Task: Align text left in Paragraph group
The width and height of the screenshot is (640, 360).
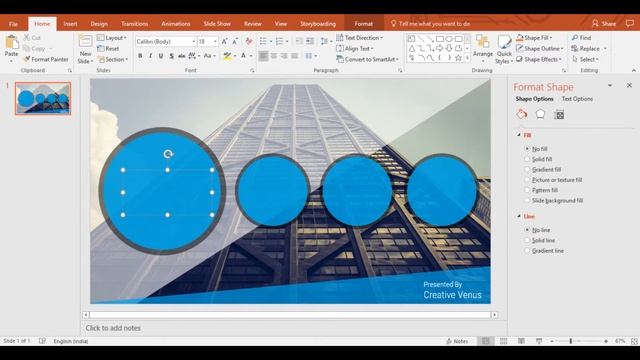Action: (x=263, y=56)
